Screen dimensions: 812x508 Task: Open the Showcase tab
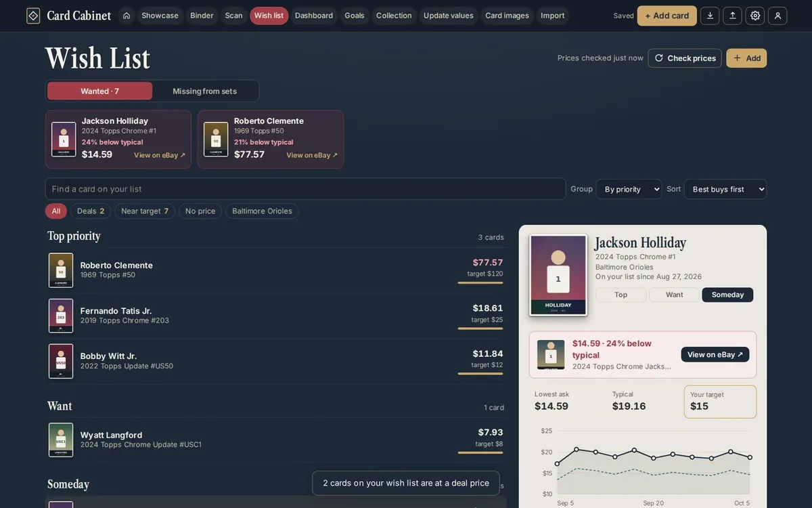point(160,16)
